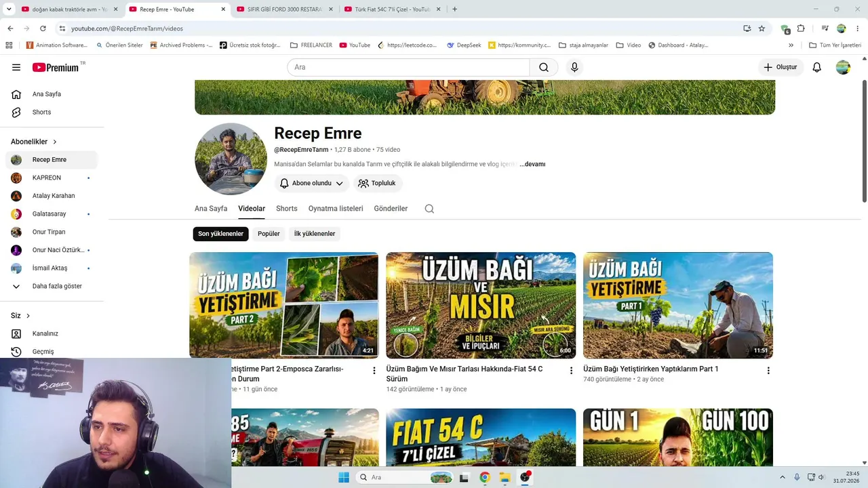Switch to the Türk Fiat 54C browser tab
Image resolution: width=868 pixels, height=488 pixels.
pyautogui.click(x=393, y=9)
